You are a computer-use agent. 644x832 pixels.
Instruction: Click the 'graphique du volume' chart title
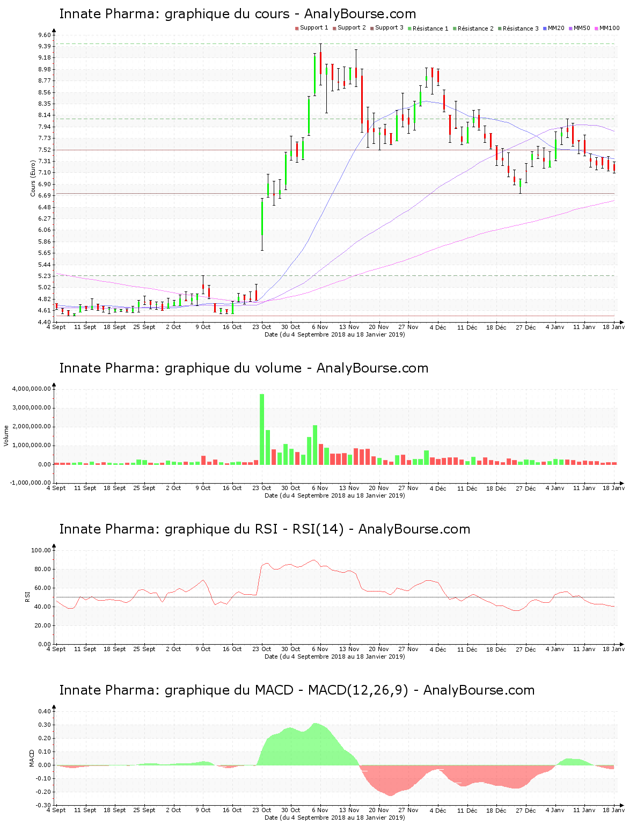click(x=244, y=368)
